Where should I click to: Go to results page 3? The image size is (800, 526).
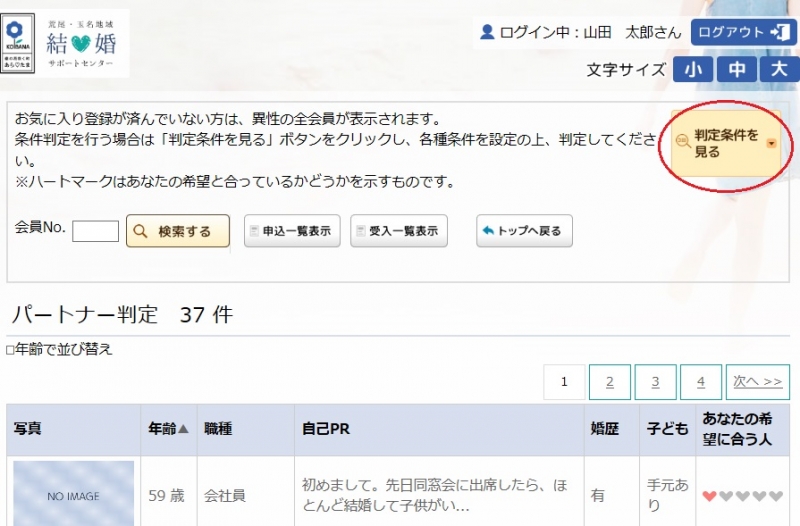pyautogui.click(x=655, y=382)
